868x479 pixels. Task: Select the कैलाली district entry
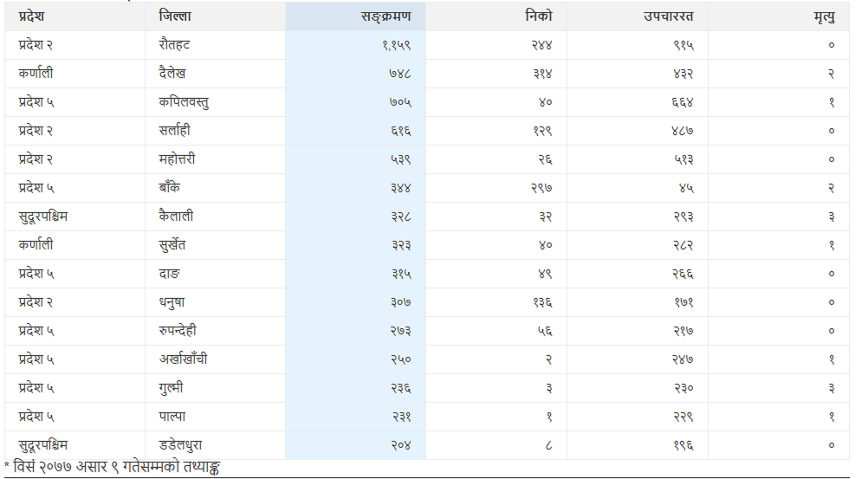(215, 217)
